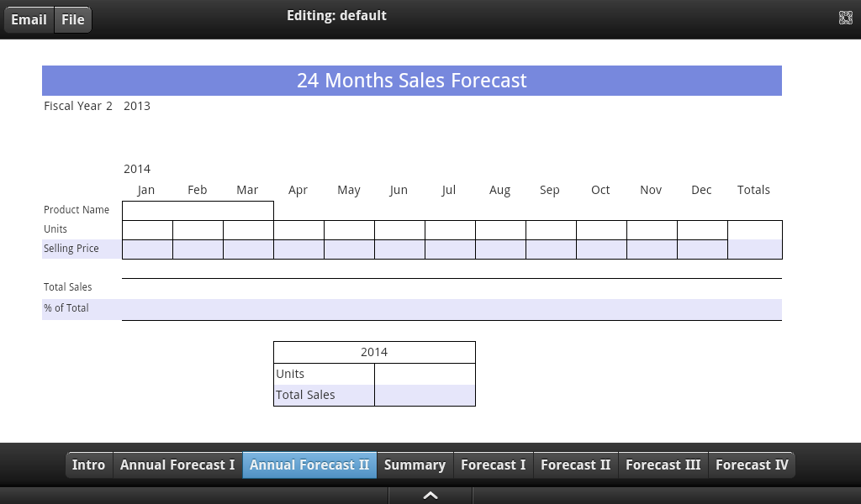861x504 pixels.
Task: Click the % of Total row label
Action: point(66,308)
